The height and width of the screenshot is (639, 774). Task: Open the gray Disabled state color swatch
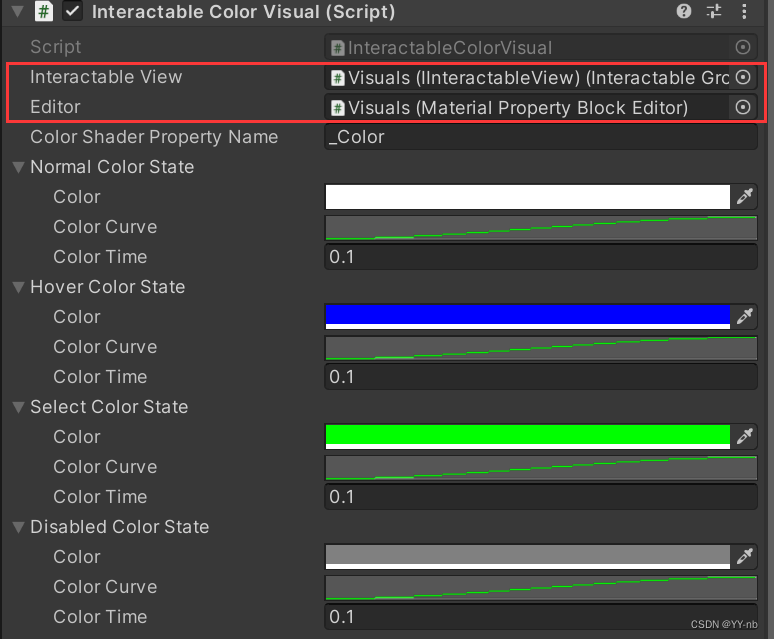point(528,557)
